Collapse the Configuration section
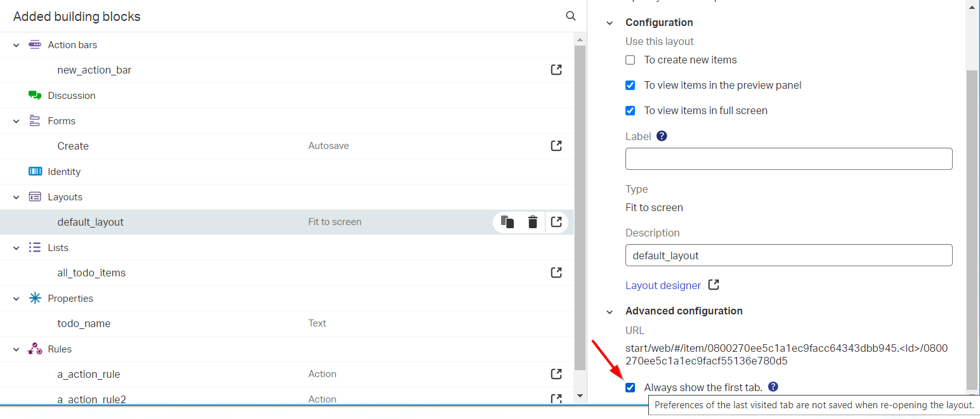 point(610,23)
